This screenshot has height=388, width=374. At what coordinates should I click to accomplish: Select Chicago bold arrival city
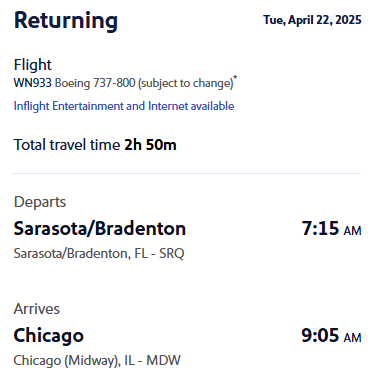coord(49,336)
